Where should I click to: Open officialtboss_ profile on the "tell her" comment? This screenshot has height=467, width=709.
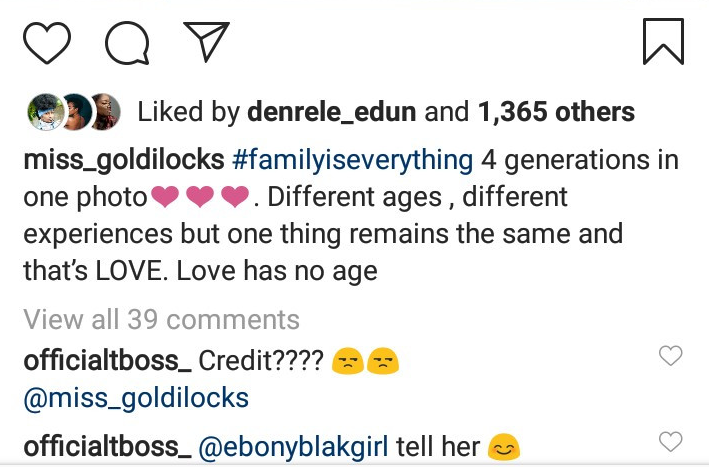[x=106, y=446]
